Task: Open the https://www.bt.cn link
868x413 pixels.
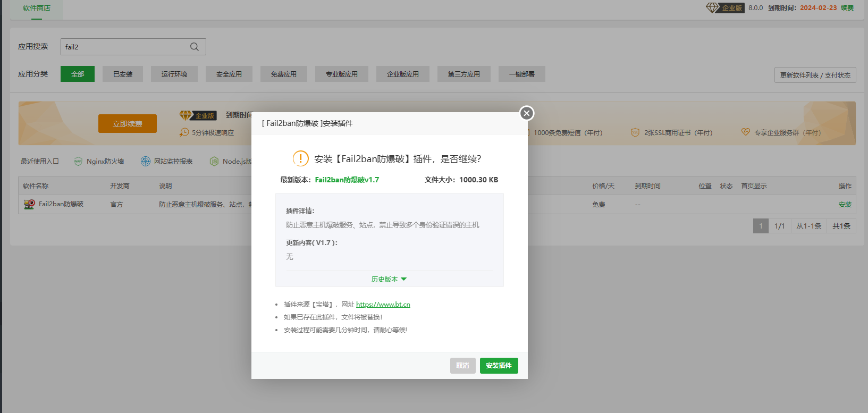Action: tap(383, 305)
